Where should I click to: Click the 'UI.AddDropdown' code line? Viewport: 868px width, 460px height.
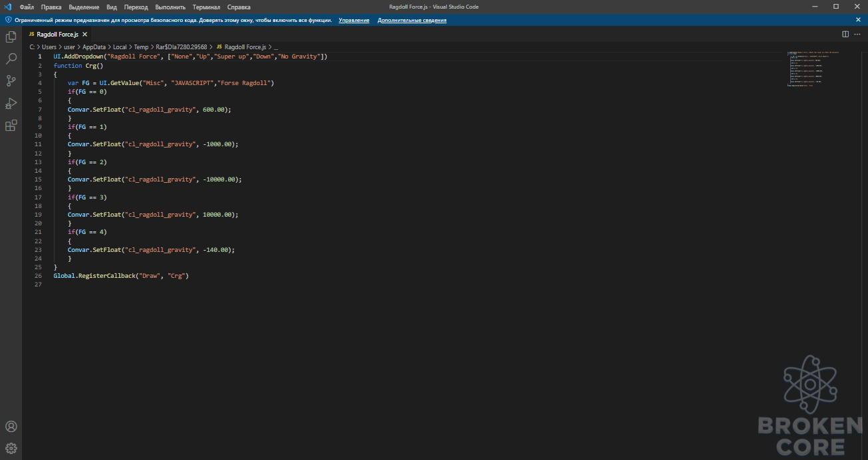click(x=190, y=57)
